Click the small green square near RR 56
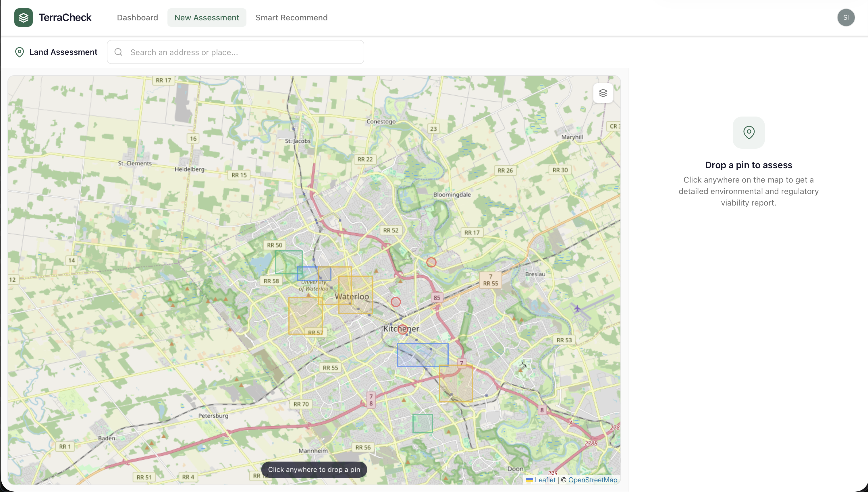 tap(422, 424)
